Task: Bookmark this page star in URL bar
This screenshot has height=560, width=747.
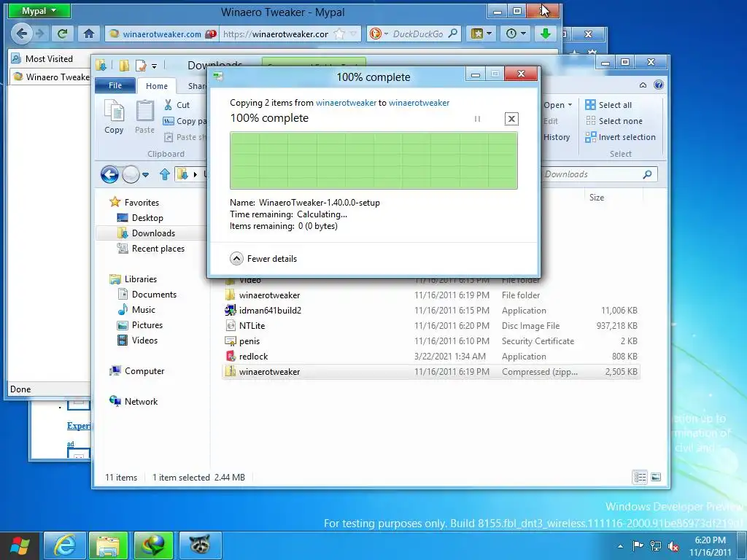Action: click(338, 34)
